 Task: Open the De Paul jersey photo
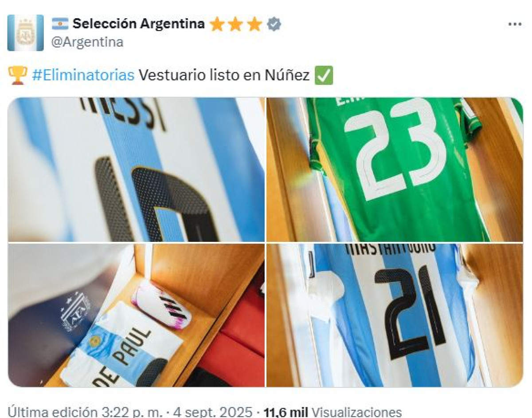(137, 315)
